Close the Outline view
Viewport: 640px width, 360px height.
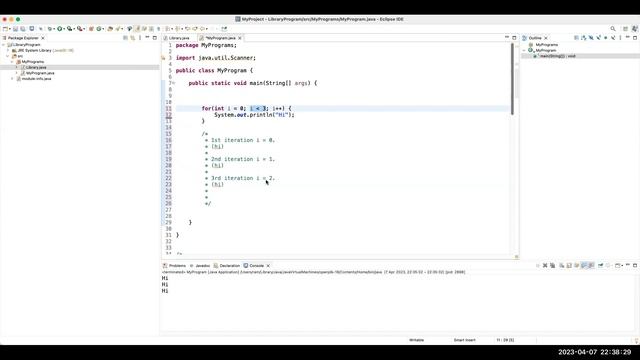[x=546, y=38]
